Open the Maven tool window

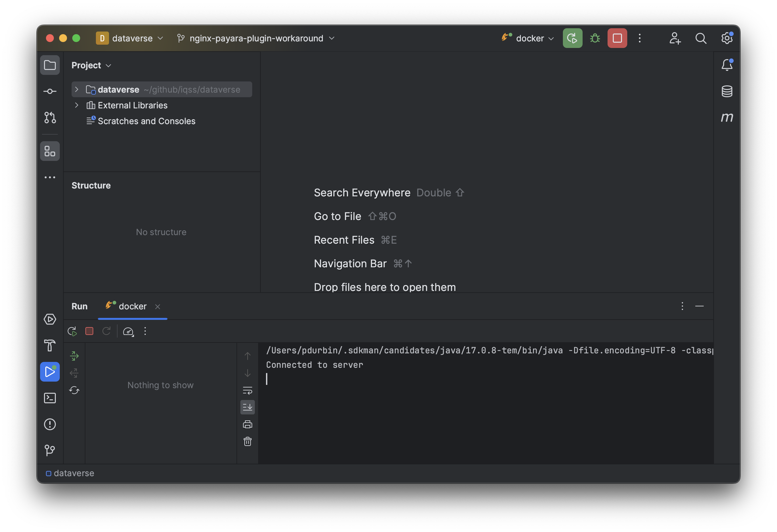tap(726, 117)
